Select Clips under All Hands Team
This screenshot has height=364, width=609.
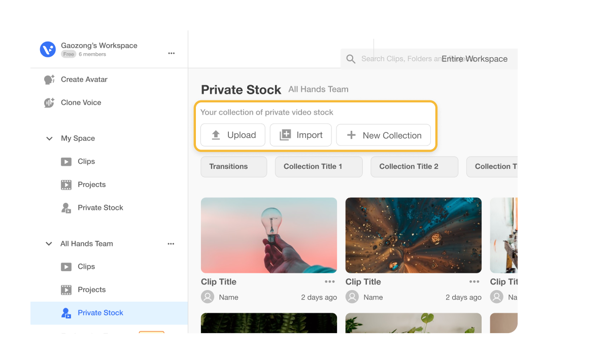(x=87, y=266)
